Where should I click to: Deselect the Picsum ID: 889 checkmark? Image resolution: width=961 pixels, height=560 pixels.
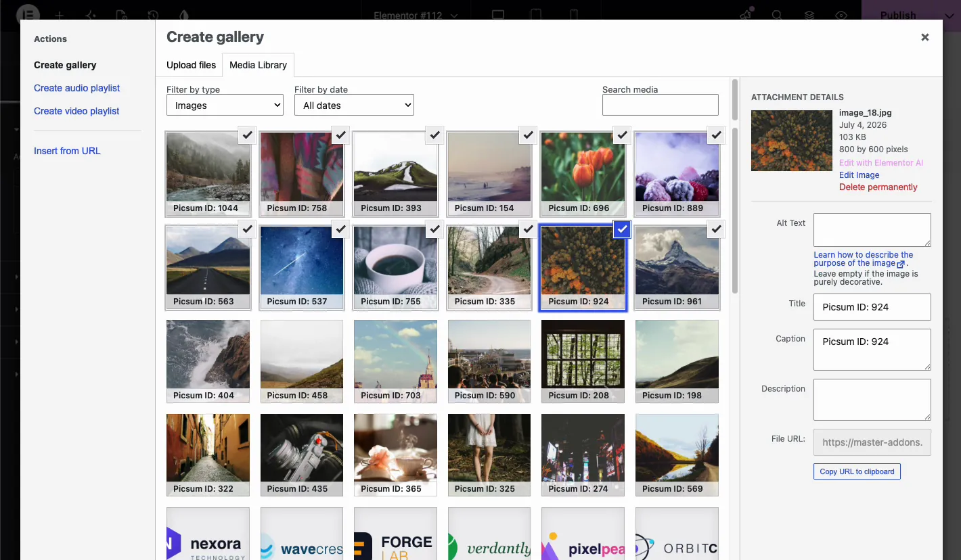[x=716, y=135]
